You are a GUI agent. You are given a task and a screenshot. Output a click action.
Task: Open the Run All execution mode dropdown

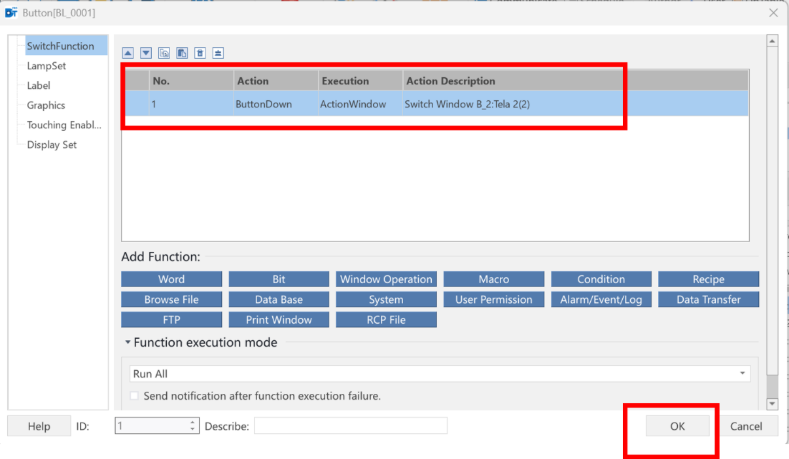440,373
